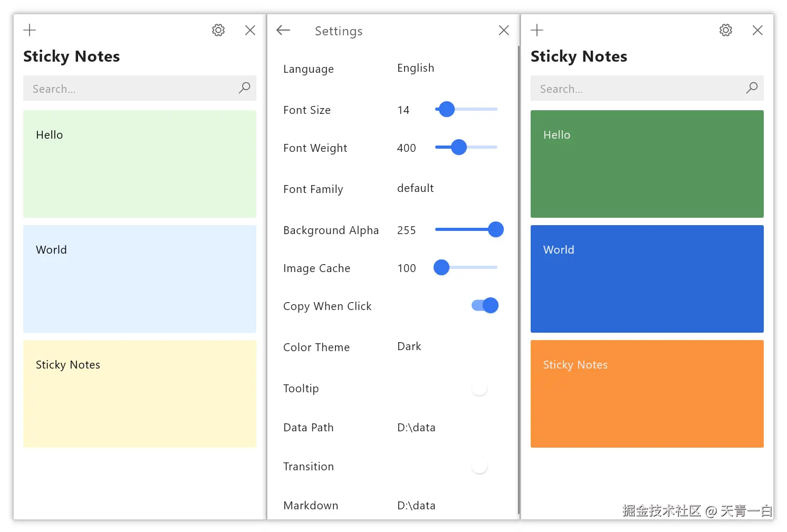
Task: Click the search magnifier in left panel
Action: pos(244,88)
